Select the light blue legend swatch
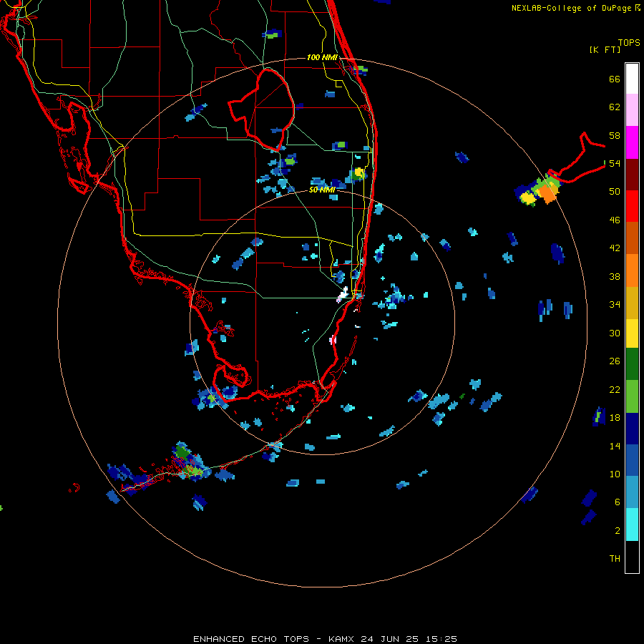Screen dimensions: 644x644 tap(632, 492)
